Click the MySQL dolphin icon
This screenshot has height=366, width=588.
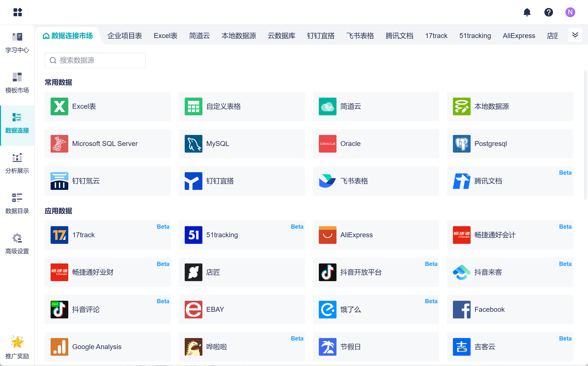click(x=194, y=144)
